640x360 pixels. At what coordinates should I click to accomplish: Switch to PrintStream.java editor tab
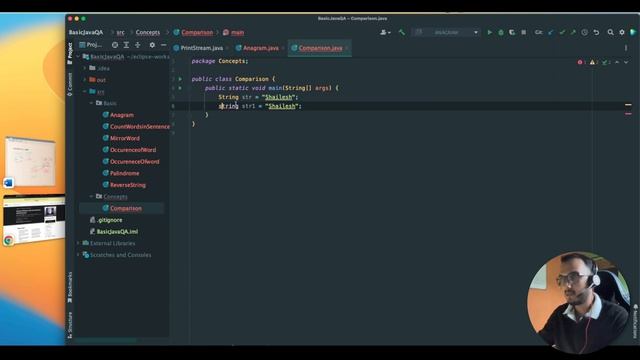point(201,48)
